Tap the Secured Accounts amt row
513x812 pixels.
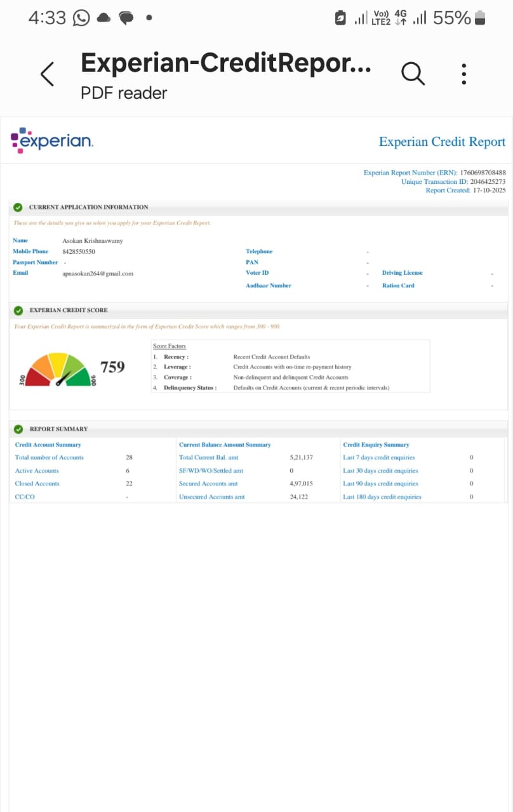[208, 483]
